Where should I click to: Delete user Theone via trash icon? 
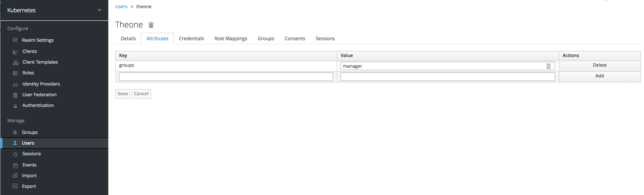click(x=151, y=25)
